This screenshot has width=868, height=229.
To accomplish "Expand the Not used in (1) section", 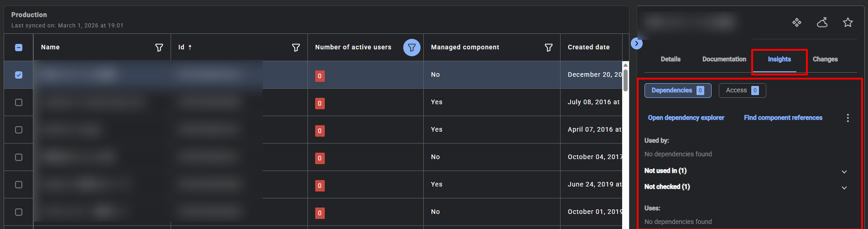I will click(x=844, y=171).
